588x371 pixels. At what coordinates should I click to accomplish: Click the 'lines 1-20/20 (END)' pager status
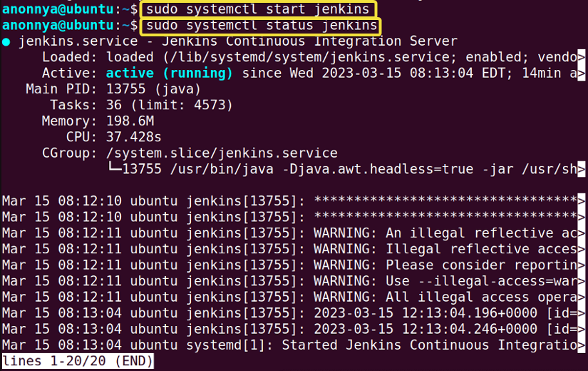[78, 361]
